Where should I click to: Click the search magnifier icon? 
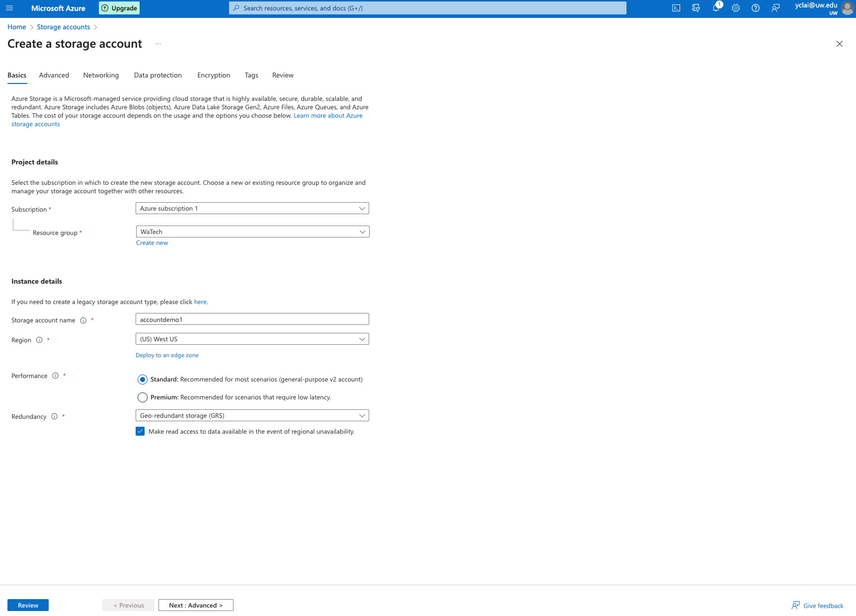[236, 8]
